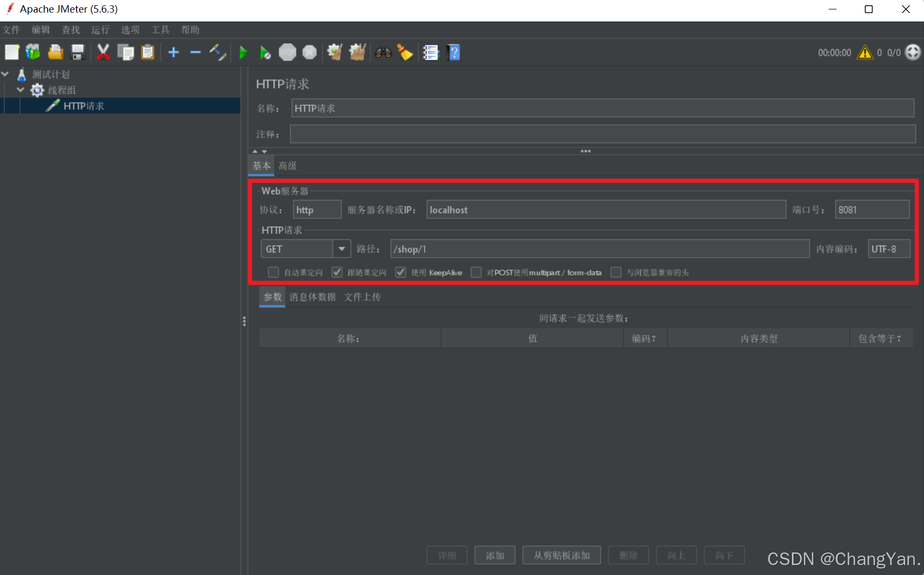Start the test with green play icon

(x=244, y=52)
